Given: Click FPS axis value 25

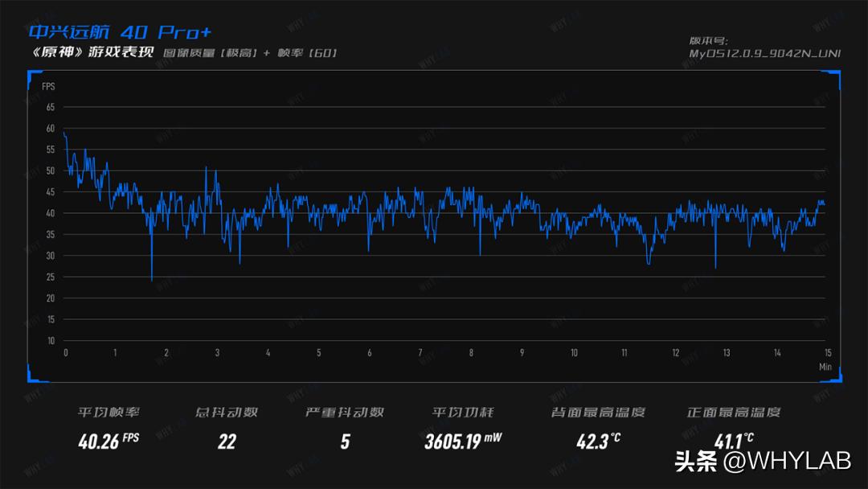Looking at the screenshot, I should [x=51, y=277].
